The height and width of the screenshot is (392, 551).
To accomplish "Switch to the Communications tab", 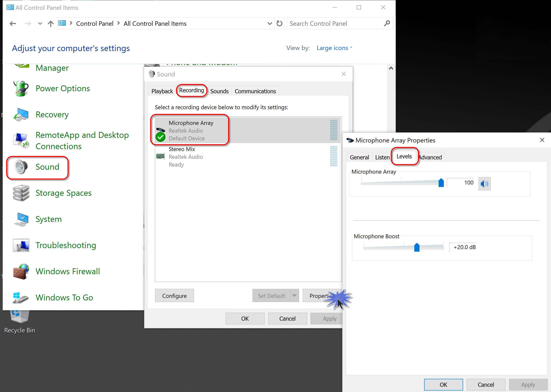I will coord(255,91).
